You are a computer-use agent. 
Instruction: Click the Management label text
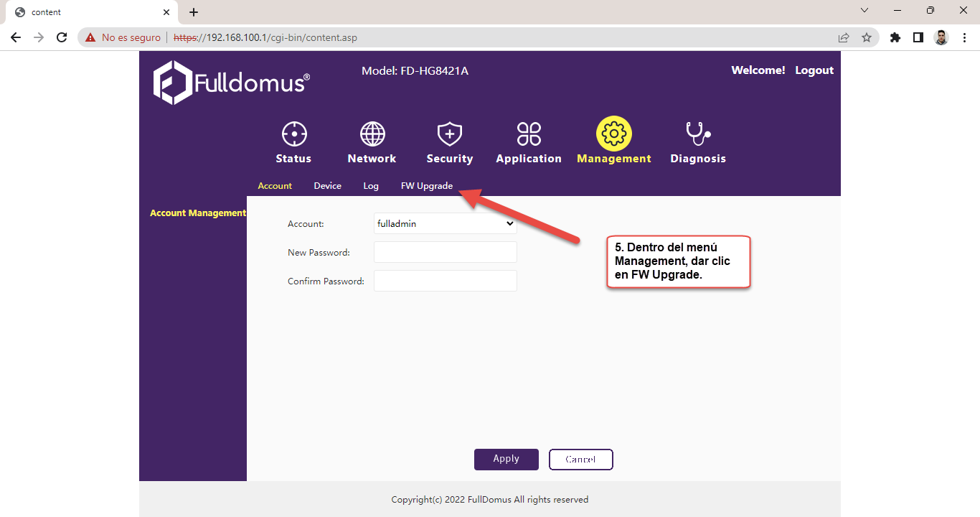tap(614, 159)
